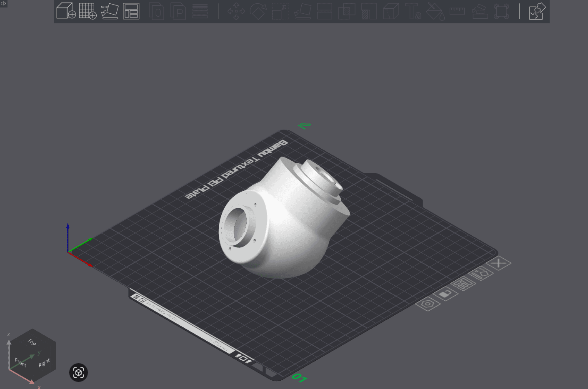Run auto-orient on the model
This screenshot has width=588, height=389.
click(x=110, y=11)
